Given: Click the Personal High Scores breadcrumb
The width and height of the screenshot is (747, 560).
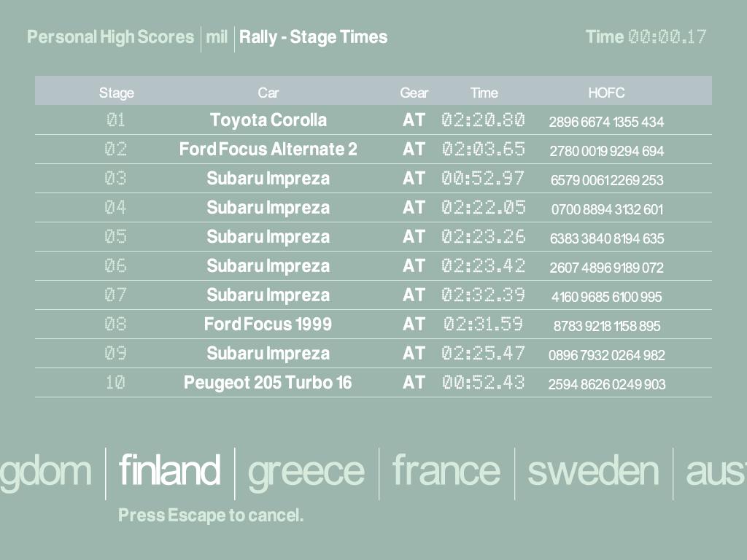Looking at the screenshot, I should [110, 37].
